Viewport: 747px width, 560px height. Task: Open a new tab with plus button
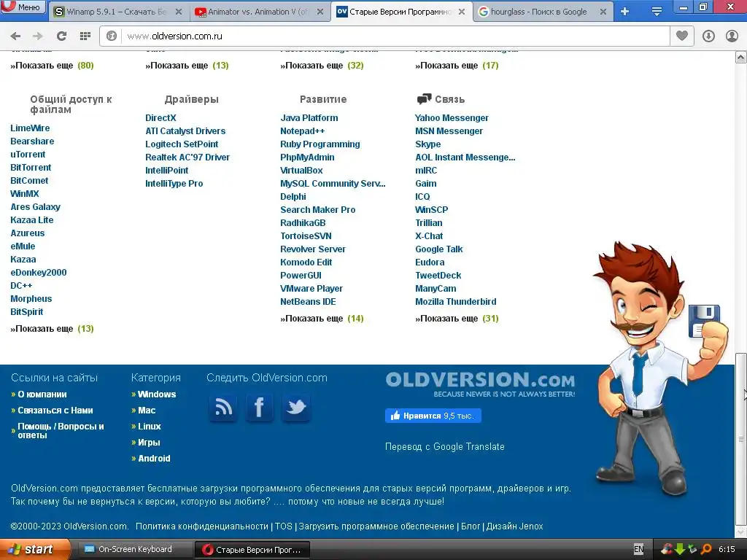tap(624, 12)
